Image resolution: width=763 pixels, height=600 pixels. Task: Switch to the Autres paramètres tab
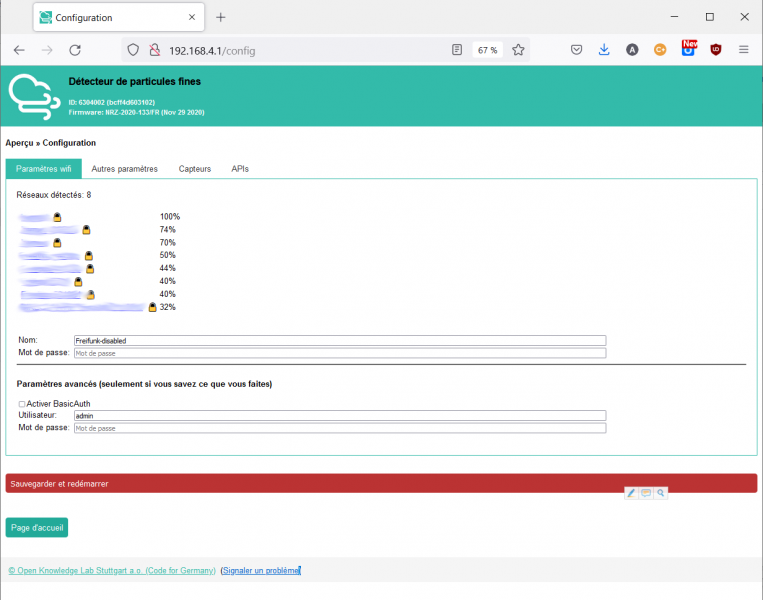[x=124, y=169]
